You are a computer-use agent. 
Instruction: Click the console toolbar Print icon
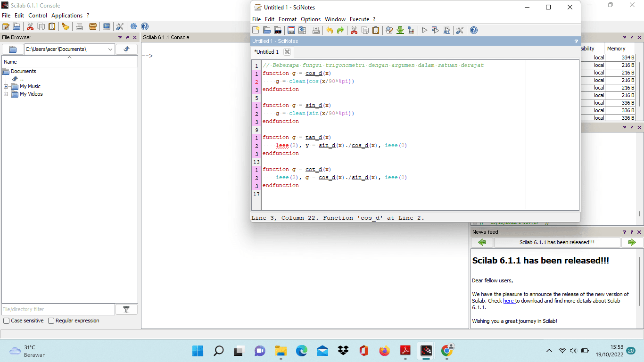pyautogui.click(x=79, y=26)
